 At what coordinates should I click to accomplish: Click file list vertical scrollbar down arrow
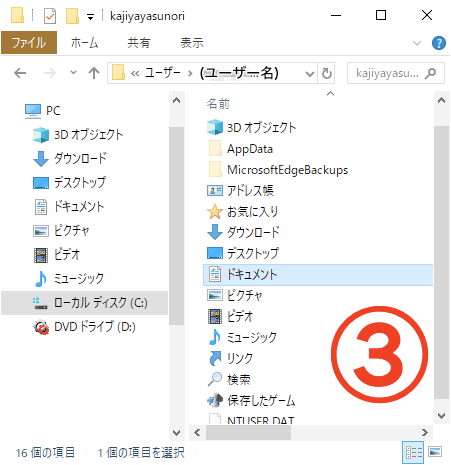[x=441, y=416]
